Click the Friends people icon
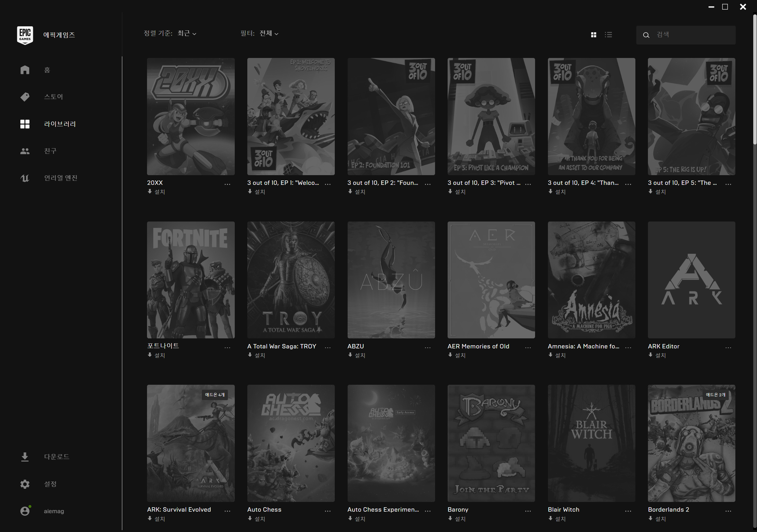This screenshot has height=532, width=757. (25, 151)
